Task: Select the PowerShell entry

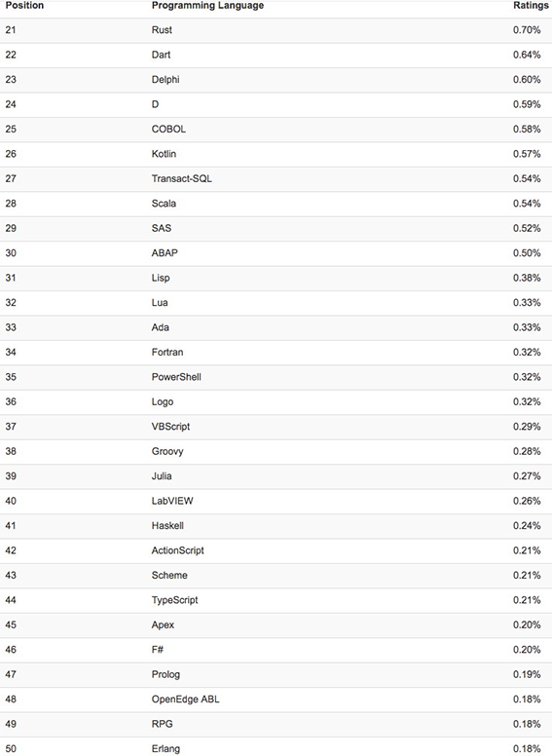Action: click(176, 377)
